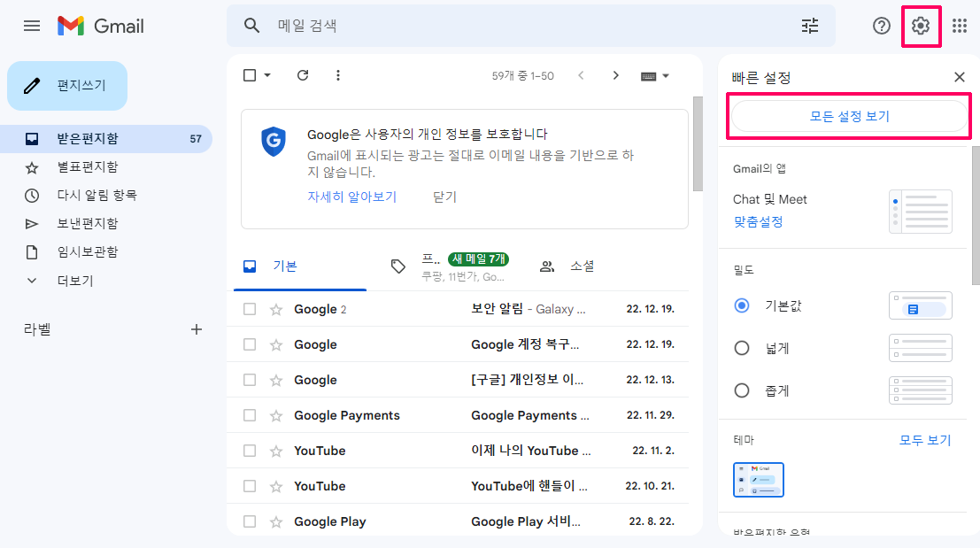
Task: Click 모두 보기 next to 테마
Action: [925, 440]
